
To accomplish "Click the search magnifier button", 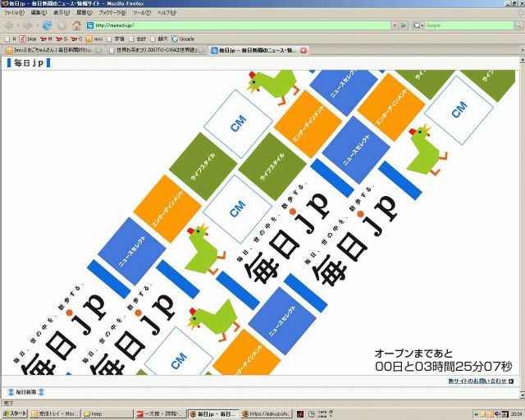I will click(x=518, y=25).
